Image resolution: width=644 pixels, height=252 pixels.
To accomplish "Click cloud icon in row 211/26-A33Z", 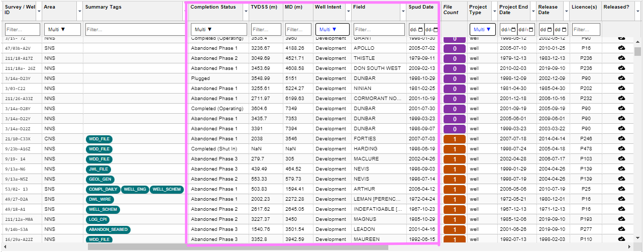I will (x=621, y=99).
